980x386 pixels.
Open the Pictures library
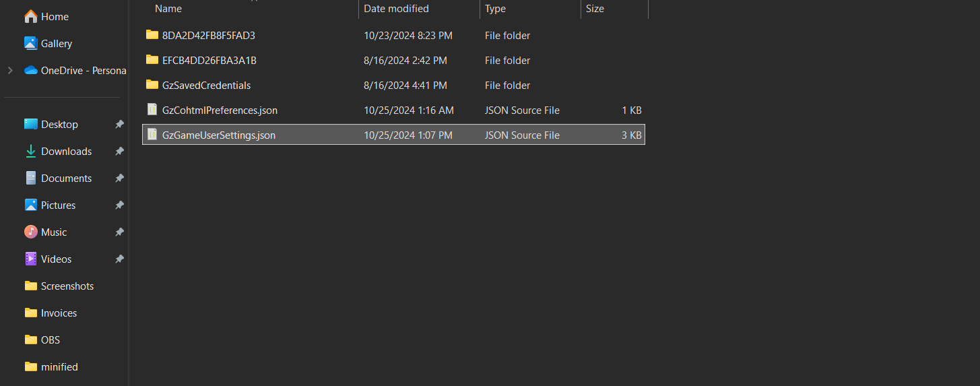(58, 205)
